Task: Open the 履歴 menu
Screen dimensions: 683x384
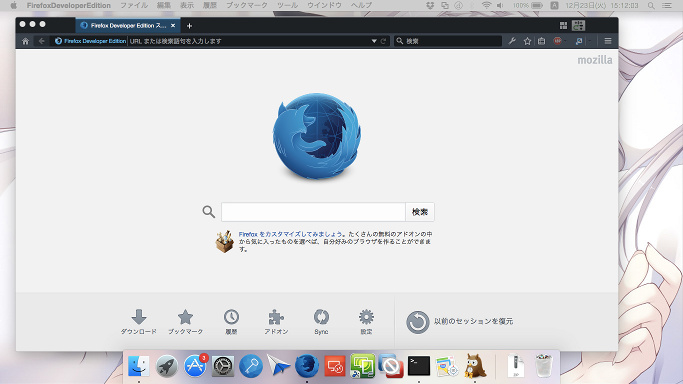Action: pos(210,5)
